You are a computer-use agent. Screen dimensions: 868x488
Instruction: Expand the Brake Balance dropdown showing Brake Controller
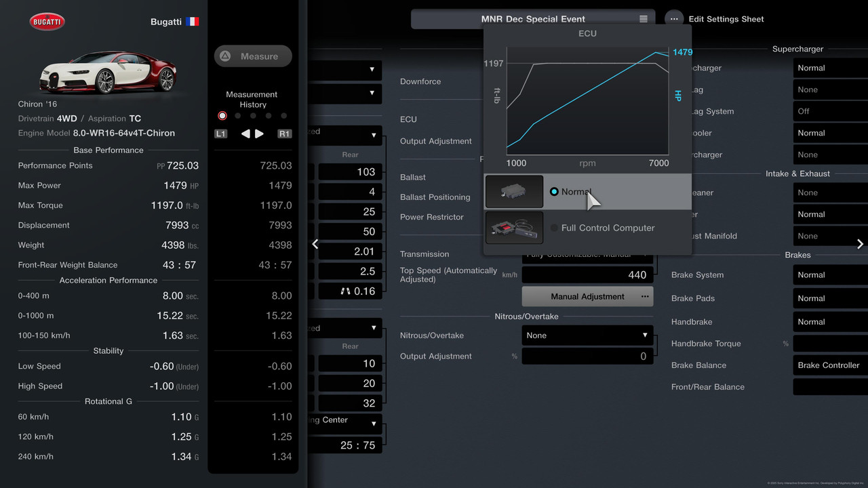pos(829,365)
